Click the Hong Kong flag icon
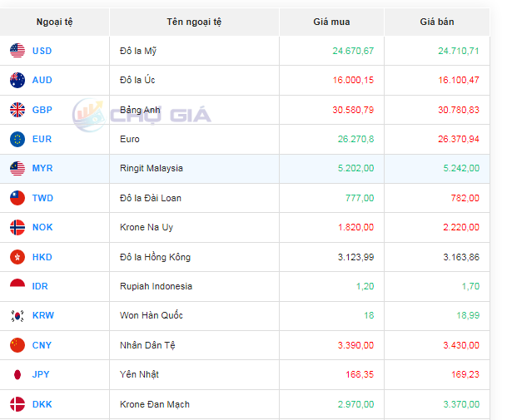Image resolution: width=507 pixels, height=420 pixels. (x=17, y=257)
